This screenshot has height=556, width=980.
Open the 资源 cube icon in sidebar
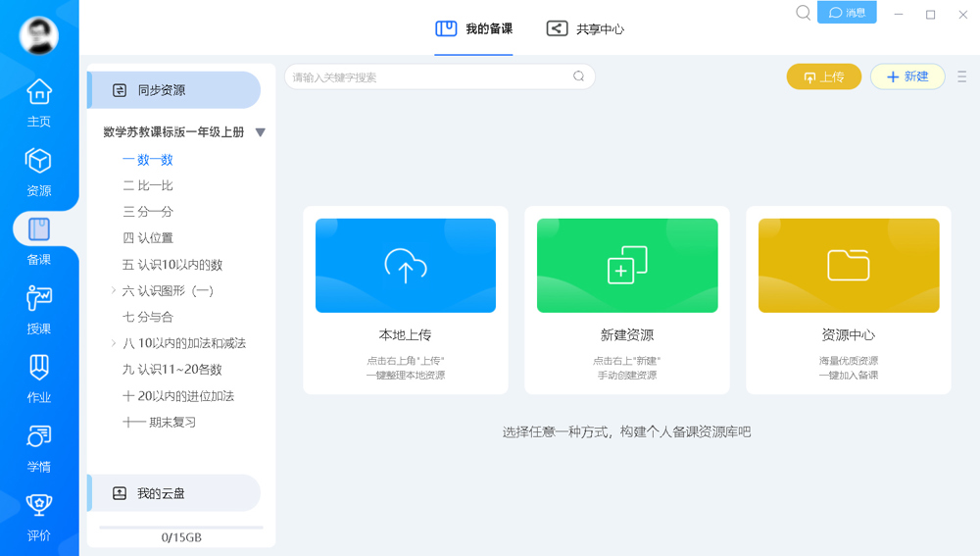pyautogui.click(x=39, y=161)
